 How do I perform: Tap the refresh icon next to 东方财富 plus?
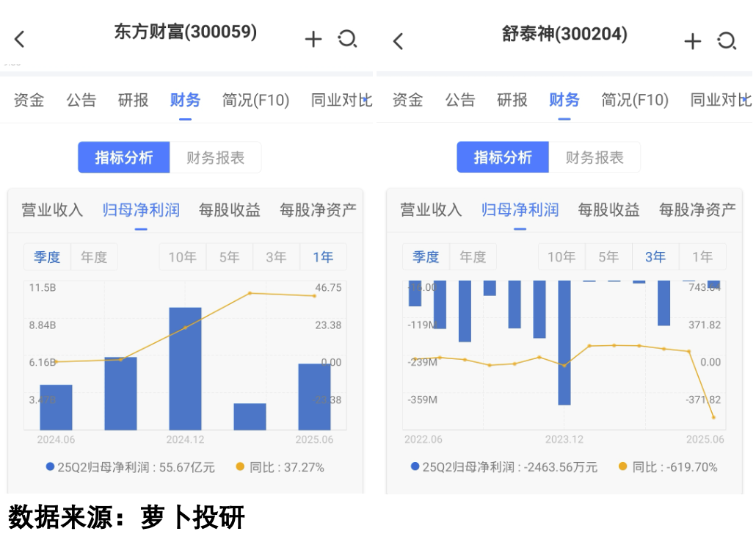click(347, 39)
